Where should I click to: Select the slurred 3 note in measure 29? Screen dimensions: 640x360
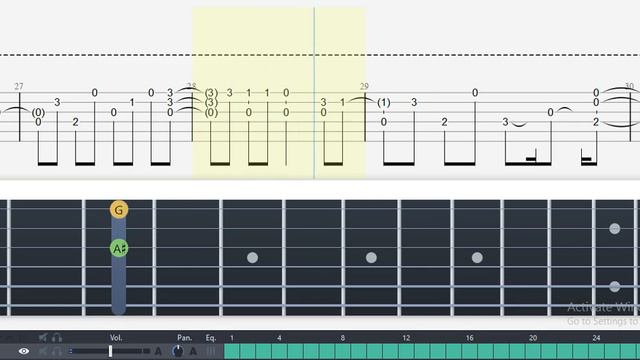coord(505,122)
